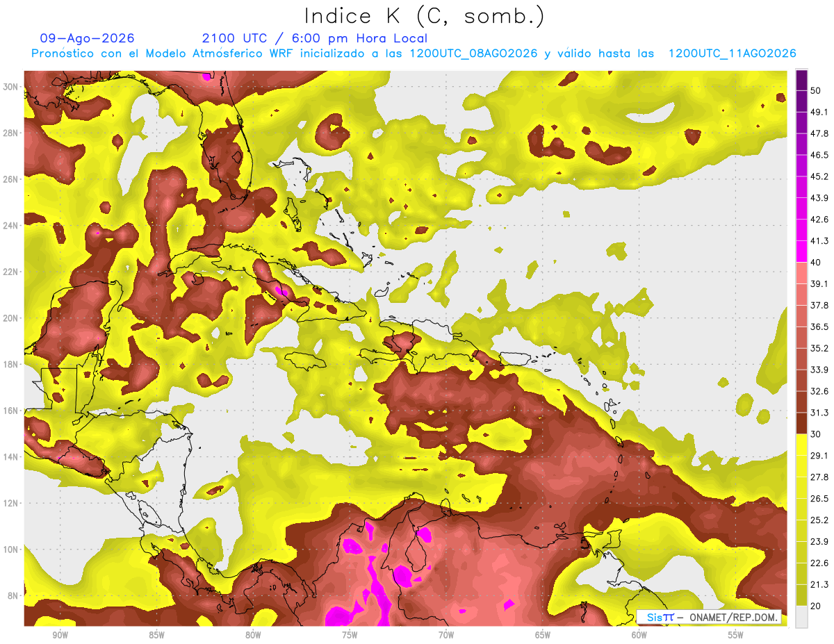Click the latitude axis label "10N"
The width and height of the screenshot is (834, 644).
[12, 549]
